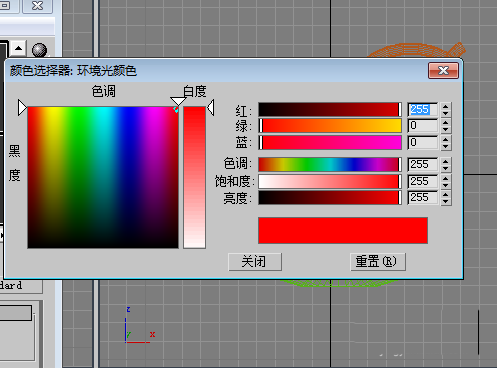Viewport: 497px width, 368px height.
Task: Click the 关闭 button
Action: point(255,262)
